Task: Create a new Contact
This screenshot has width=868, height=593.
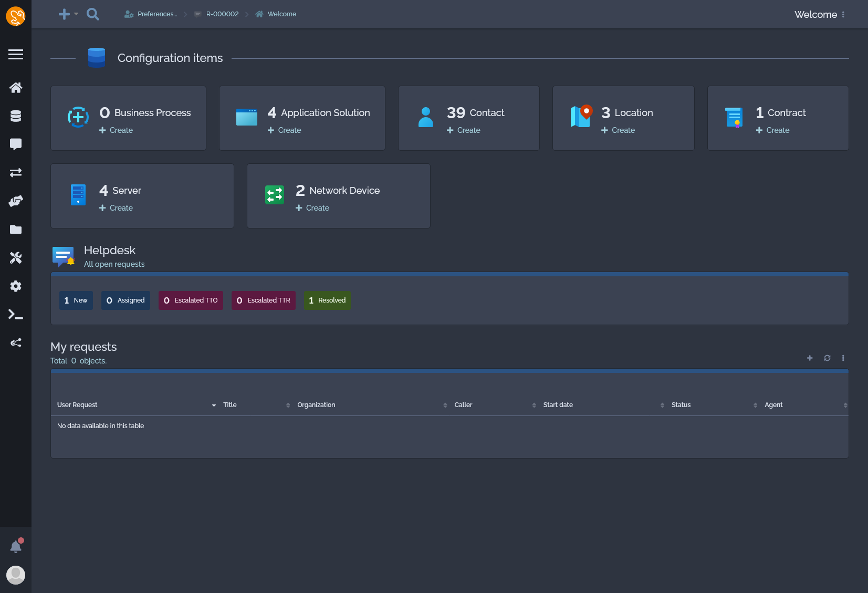Action: [464, 130]
